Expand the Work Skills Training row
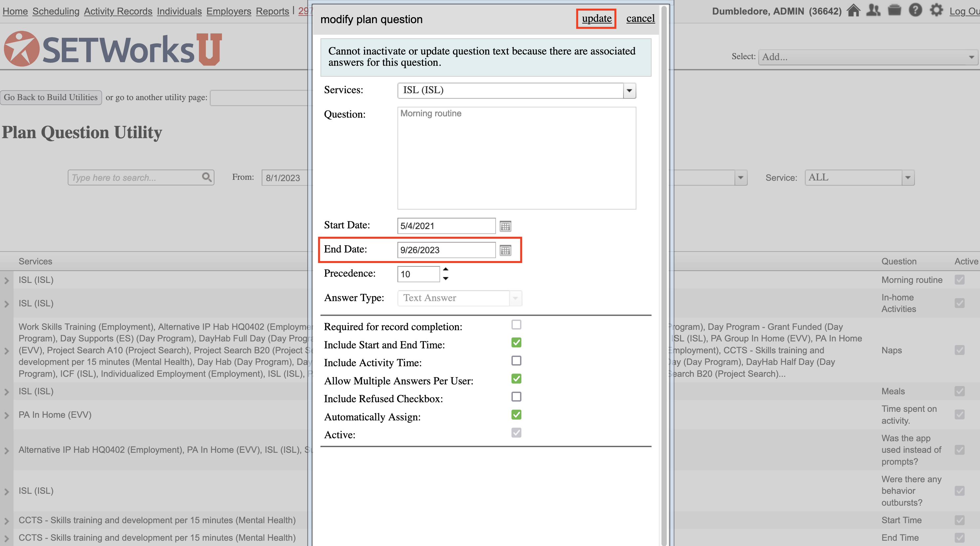Screen dimensions: 980x546 click(7, 351)
